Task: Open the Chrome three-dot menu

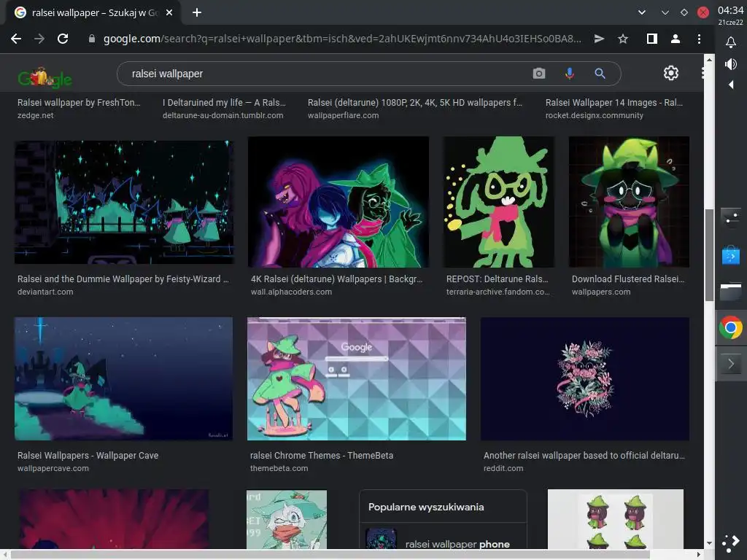Action: point(699,39)
